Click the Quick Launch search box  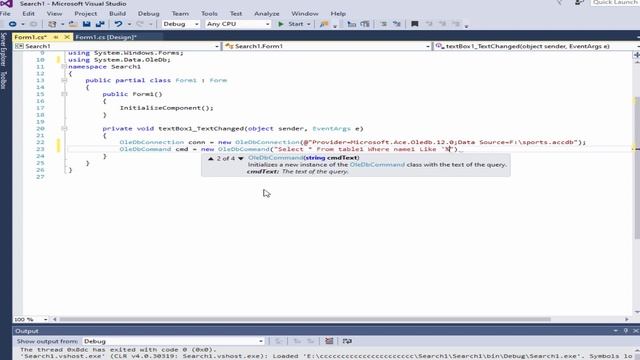616,3
